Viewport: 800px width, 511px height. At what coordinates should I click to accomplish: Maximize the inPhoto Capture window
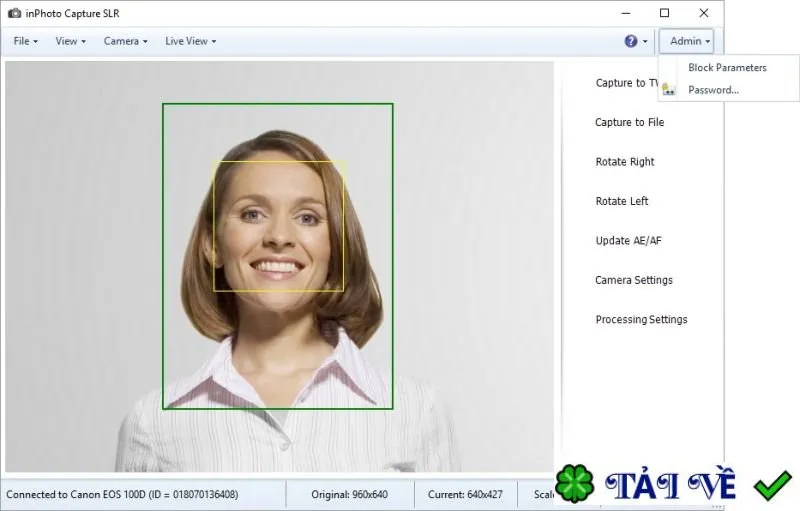tap(664, 13)
